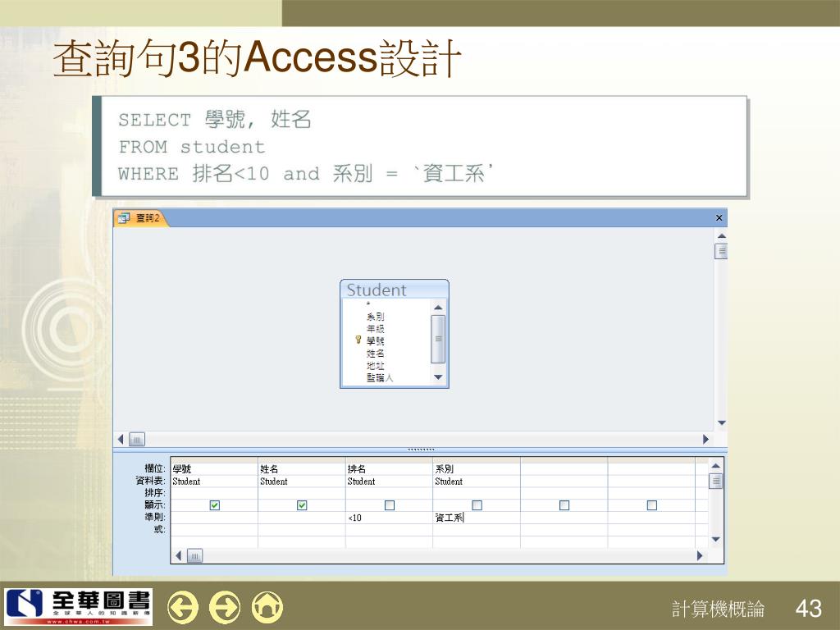The height and width of the screenshot is (630, 840).
Task: Click the pane splitter grip handle
Action: (421, 449)
